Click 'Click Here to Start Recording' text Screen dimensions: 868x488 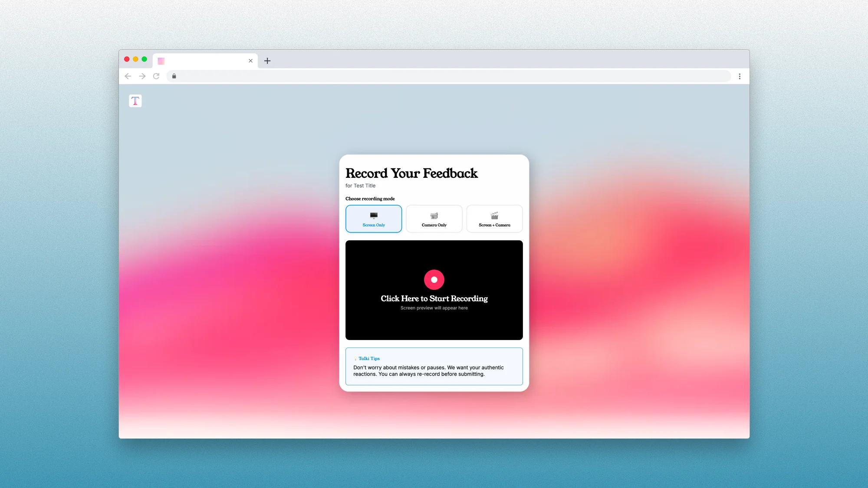(x=434, y=298)
